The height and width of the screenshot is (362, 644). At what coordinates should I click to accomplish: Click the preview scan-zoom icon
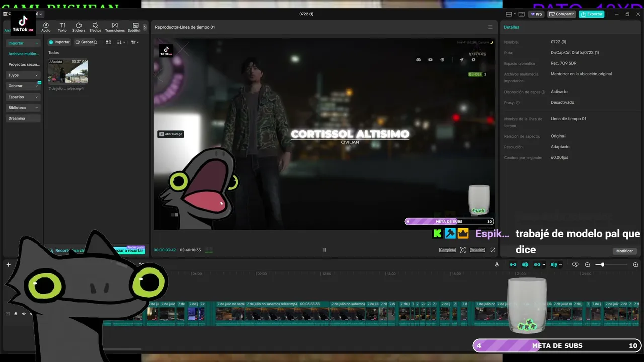463,250
